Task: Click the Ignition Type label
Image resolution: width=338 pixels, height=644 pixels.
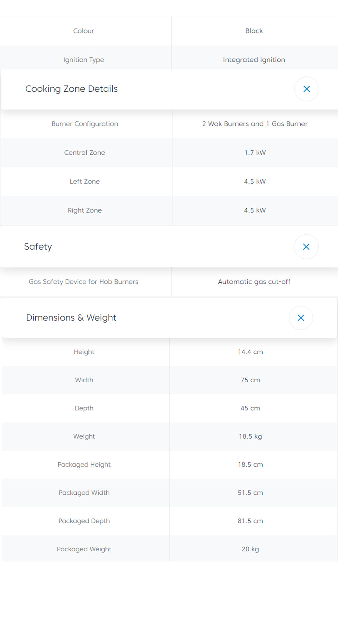Action: tap(84, 60)
